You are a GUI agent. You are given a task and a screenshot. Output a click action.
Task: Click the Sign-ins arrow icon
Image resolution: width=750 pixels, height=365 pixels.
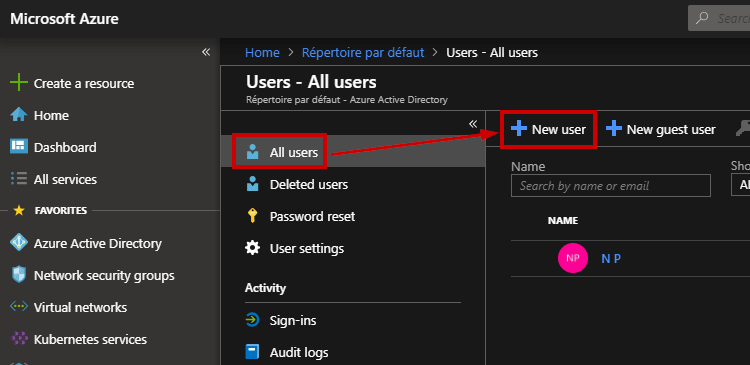(x=252, y=320)
